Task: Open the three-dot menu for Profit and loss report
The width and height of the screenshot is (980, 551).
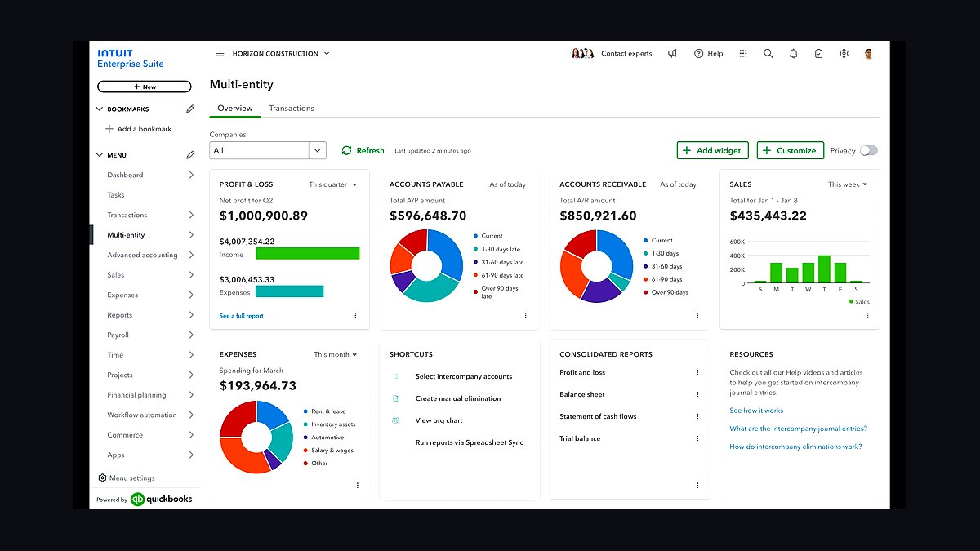Action: coord(697,372)
